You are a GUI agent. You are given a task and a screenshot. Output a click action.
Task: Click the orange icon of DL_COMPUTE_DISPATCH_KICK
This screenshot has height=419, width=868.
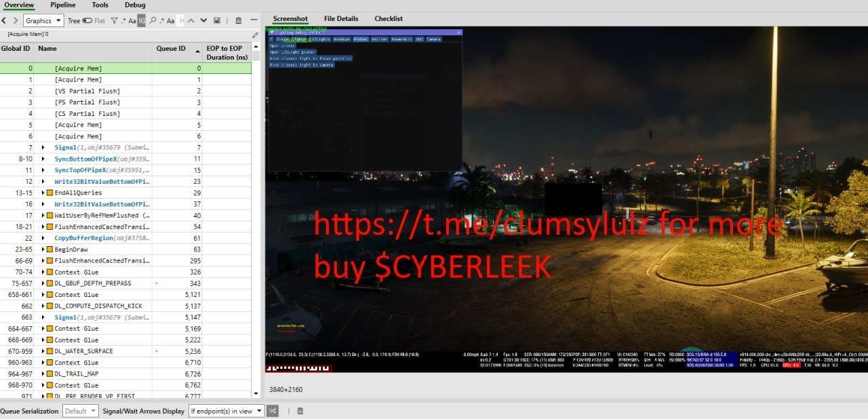click(50, 306)
